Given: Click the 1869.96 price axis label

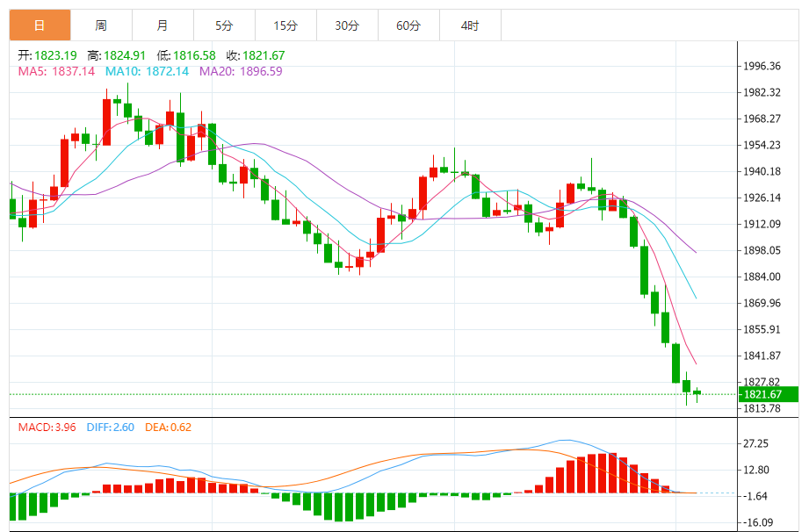Looking at the screenshot, I should 762,303.
